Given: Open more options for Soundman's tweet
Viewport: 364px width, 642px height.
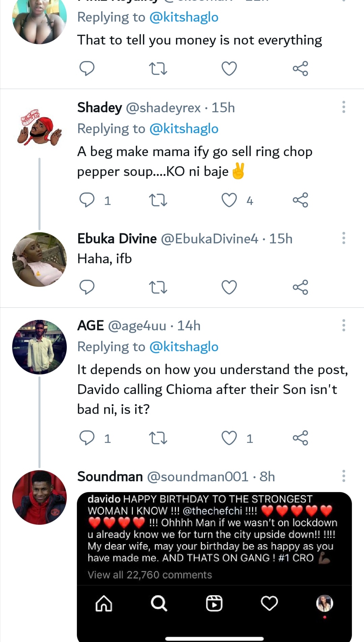Looking at the screenshot, I should 343,476.
